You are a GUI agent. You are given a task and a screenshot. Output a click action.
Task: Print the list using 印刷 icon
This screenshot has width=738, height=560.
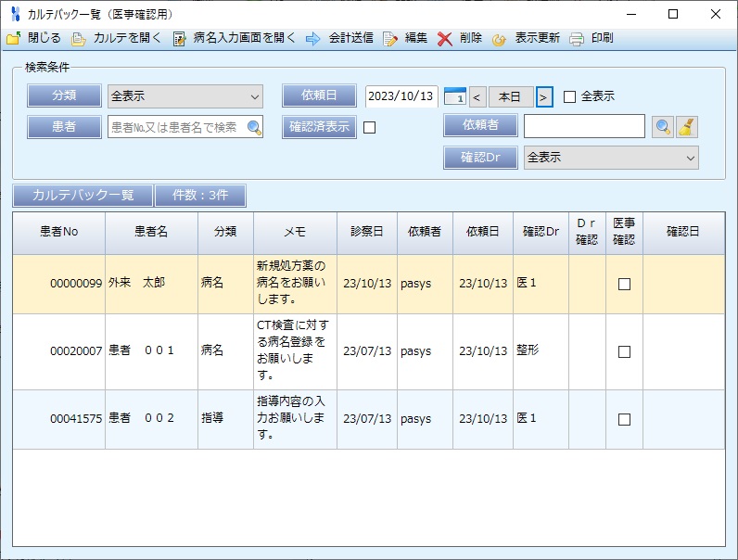(577, 39)
